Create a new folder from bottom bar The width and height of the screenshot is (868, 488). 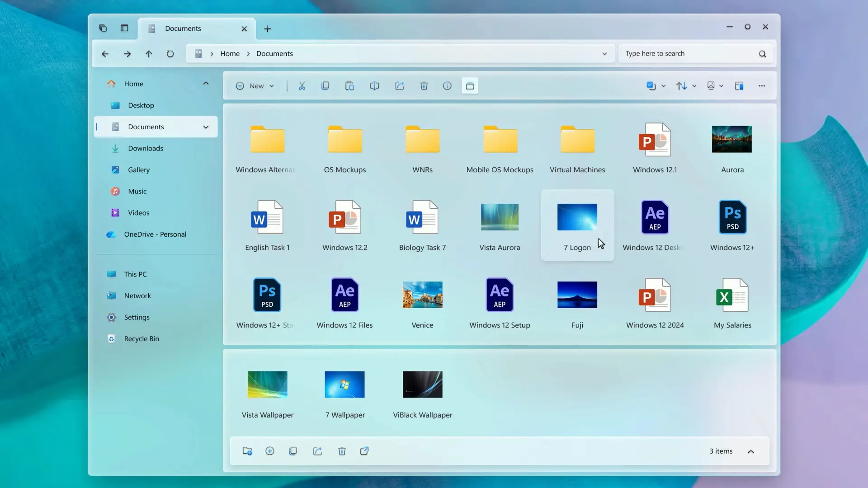247,451
